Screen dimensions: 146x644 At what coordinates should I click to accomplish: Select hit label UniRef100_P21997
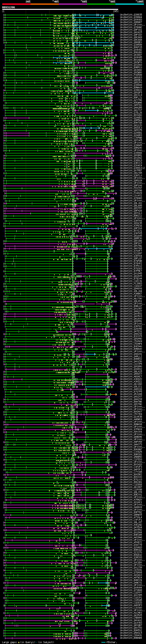click(131, 253)
